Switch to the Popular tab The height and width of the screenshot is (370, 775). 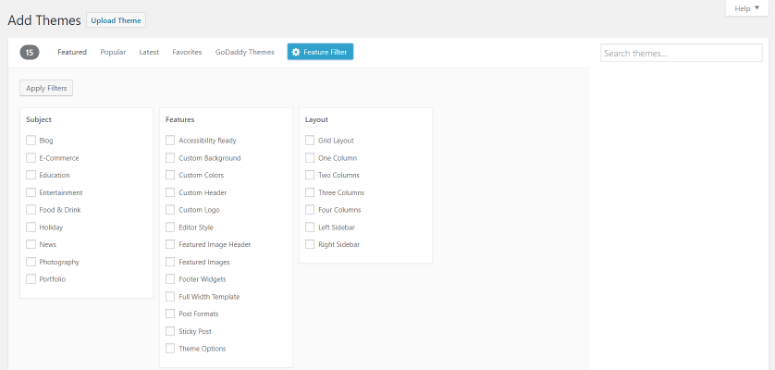pyautogui.click(x=113, y=52)
